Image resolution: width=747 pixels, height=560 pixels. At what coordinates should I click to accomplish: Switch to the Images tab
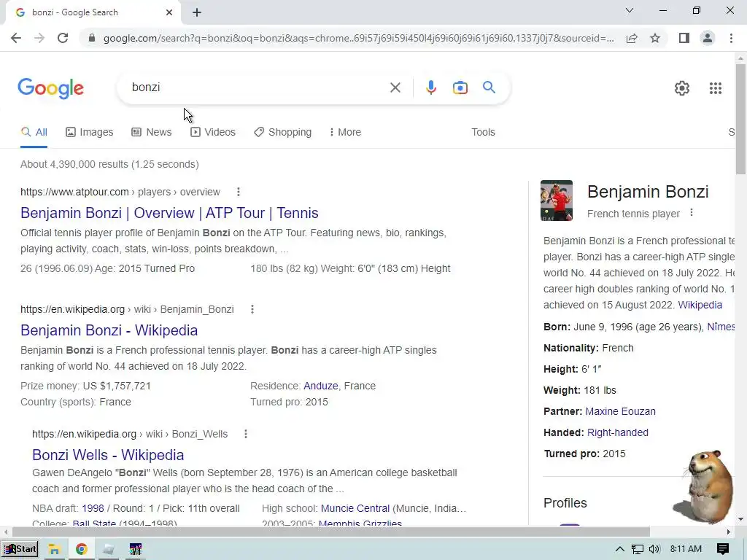(x=90, y=133)
